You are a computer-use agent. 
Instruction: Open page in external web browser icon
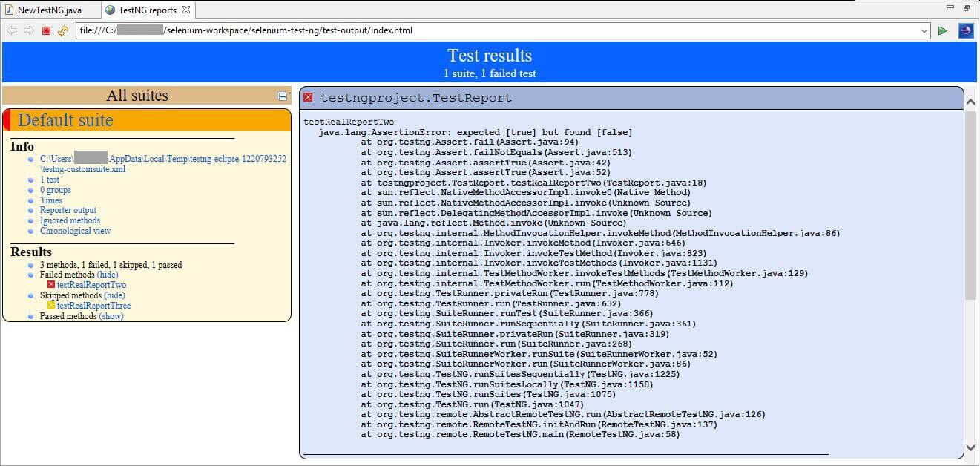pyautogui.click(x=965, y=30)
